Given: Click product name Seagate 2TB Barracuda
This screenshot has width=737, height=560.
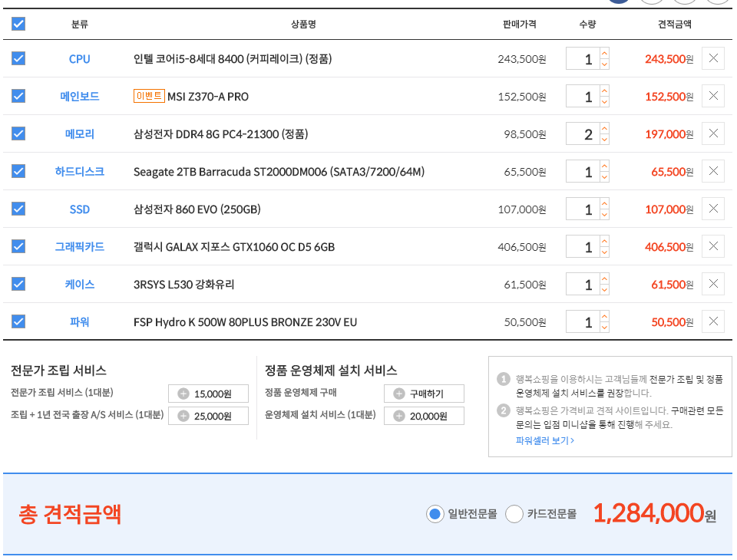Looking at the screenshot, I should tap(279, 172).
